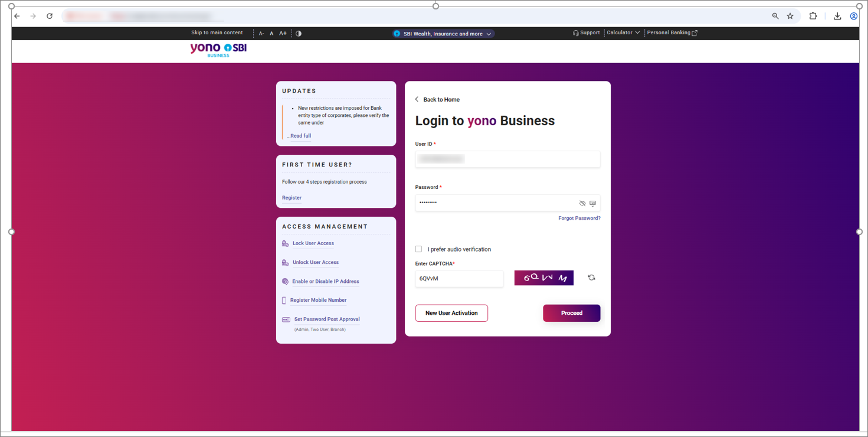Focus the Enter CAPTCHA field
Screen dimensions: 868x437
tap(459, 279)
